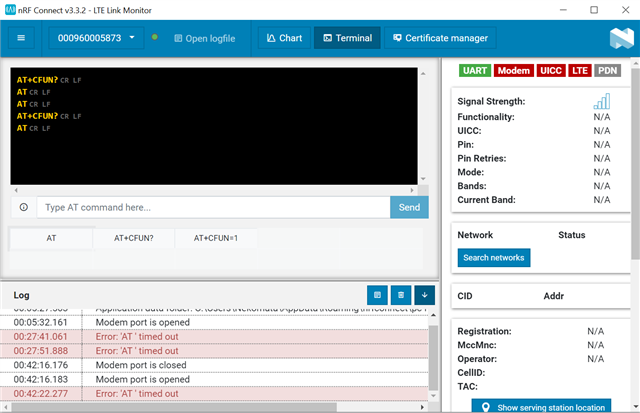640x413 pixels.
Task: Click the AT saved command button
Action: (x=51, y=239)
